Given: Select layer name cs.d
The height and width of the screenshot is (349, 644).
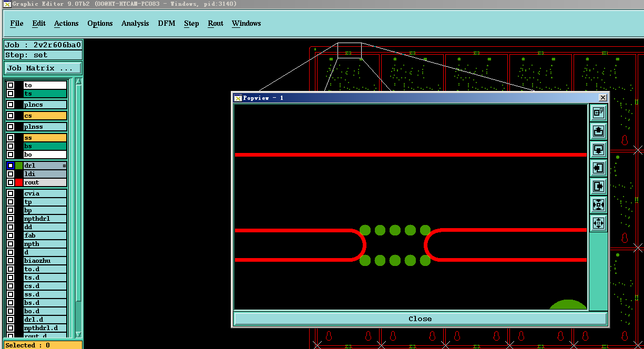Looking at the screenshot, I should [45, 286].
